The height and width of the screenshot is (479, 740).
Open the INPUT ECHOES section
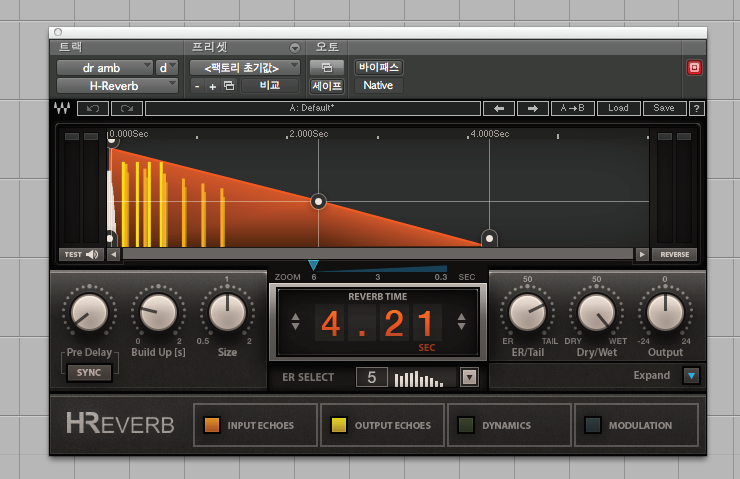coord(255,425)
